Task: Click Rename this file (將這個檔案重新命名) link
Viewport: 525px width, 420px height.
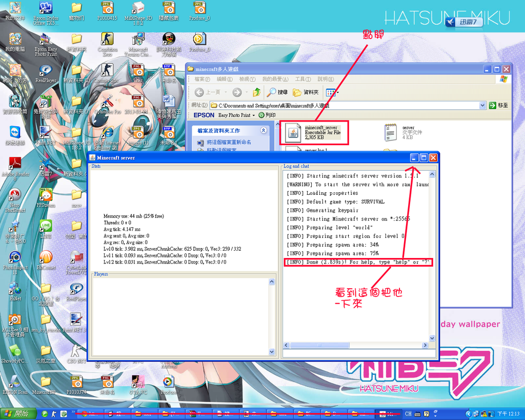Action: pos(229,143)
